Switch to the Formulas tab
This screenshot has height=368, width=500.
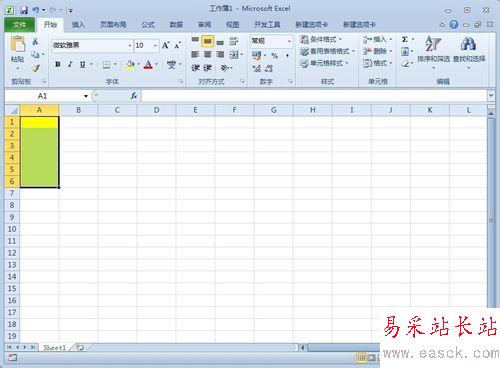click(x=148, y=25)
